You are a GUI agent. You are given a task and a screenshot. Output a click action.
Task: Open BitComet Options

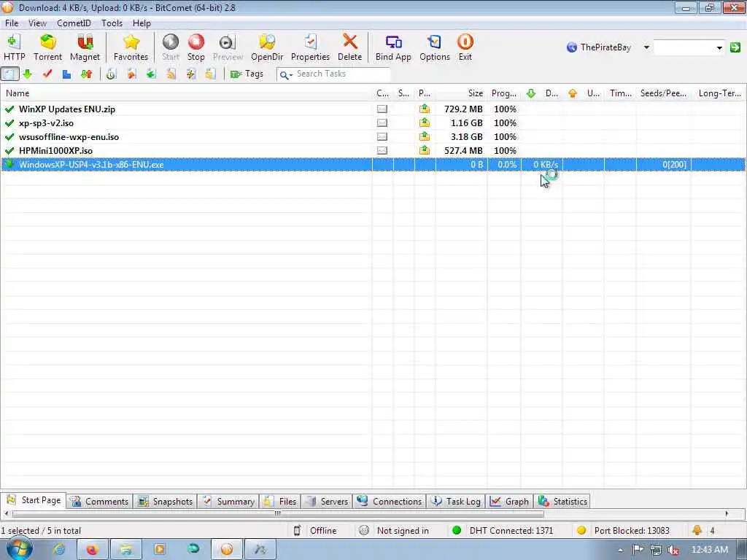[x=435, y=47]
